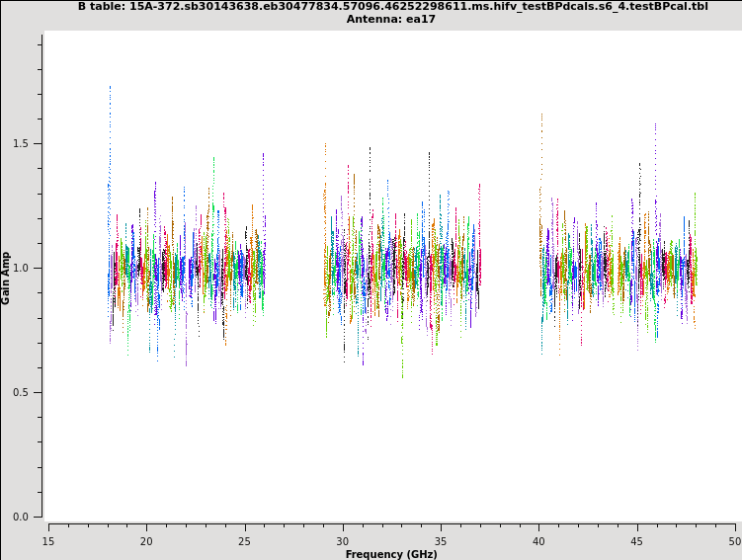
Task: Click the 50 GHz x-axis tick label
Action: [x=734, y=541]
